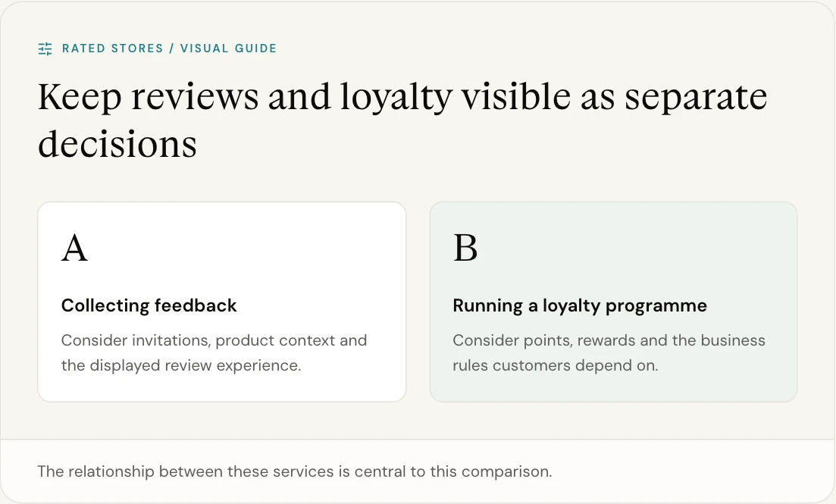Click the word separate in the heading
Screen dimensions: 836x504
[x=696, y=97]
